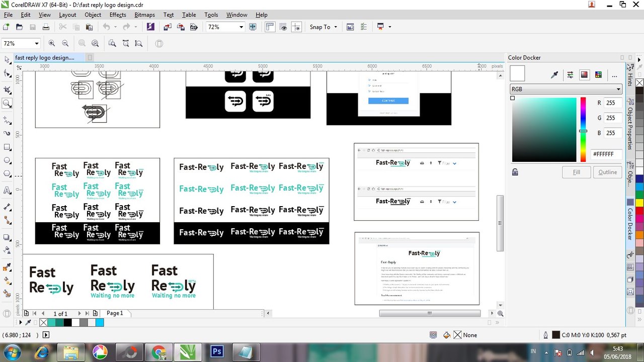644x362 pixels.
Task: Click the Outline button
Action: [x=607, y=172]
